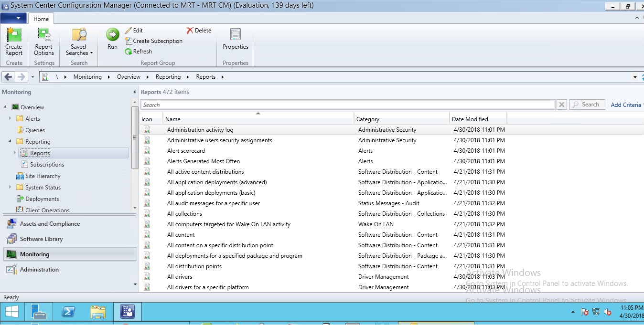The width and height of the screenshot is (644, 325).
Task: Click the Create Report icon
Action: [x=14, y=35]
